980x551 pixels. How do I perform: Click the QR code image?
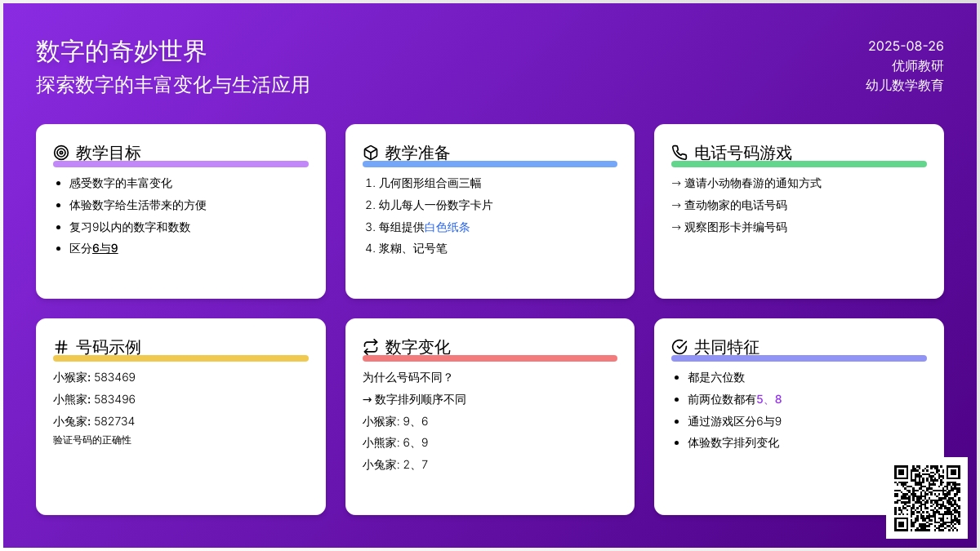pos(927,498)
